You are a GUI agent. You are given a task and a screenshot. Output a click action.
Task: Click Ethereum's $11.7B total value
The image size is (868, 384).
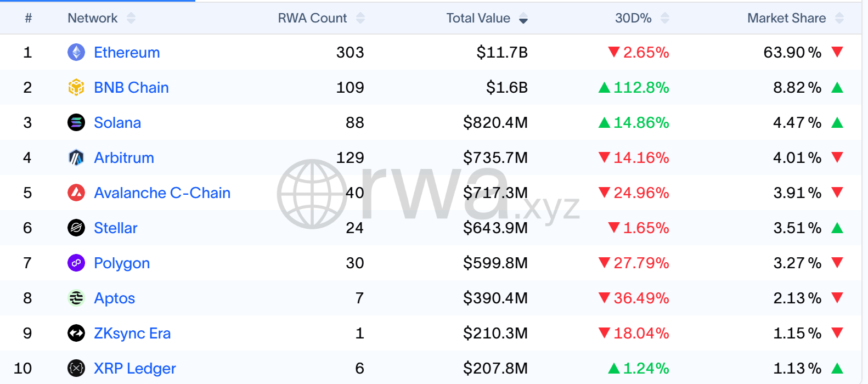pos(502,52)
